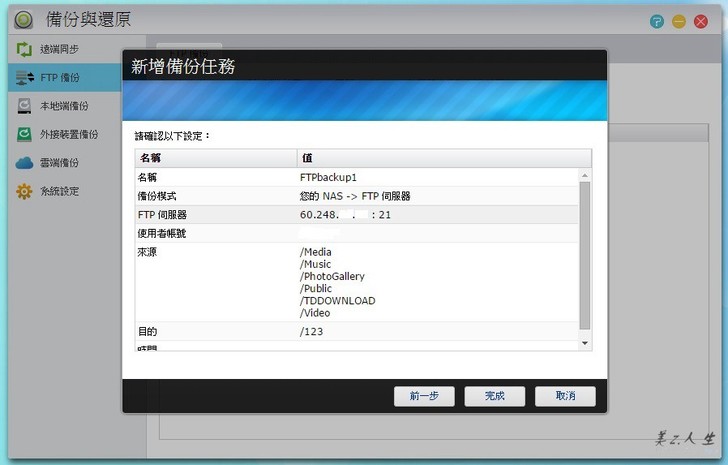This screenshot has width=728, height=465.
Task: Click the /123 destination value
Action: (312, 331)
